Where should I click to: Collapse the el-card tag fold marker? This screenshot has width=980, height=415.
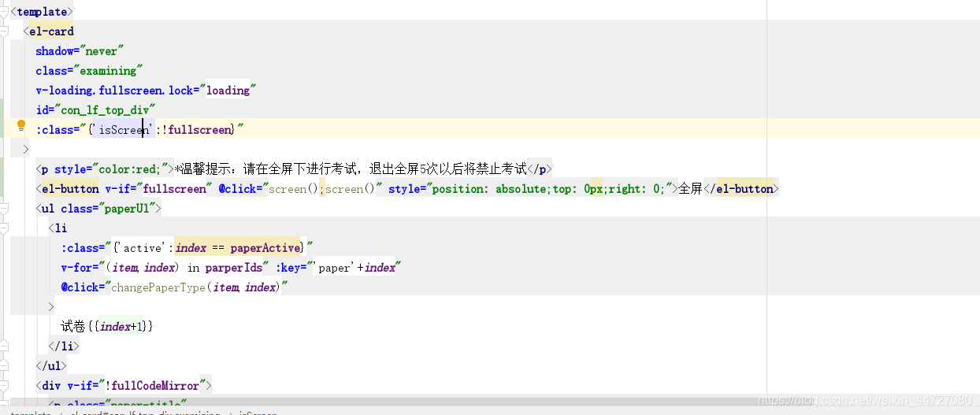(x=5, y=31)
